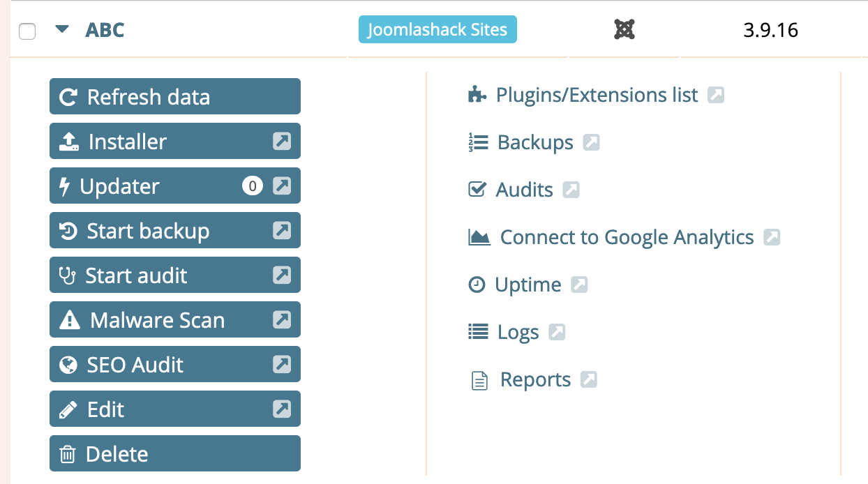Image resolution: width=868 pixels, height=484 pixels.
Task: Open Logs external link icon
Action: [557, 332]
